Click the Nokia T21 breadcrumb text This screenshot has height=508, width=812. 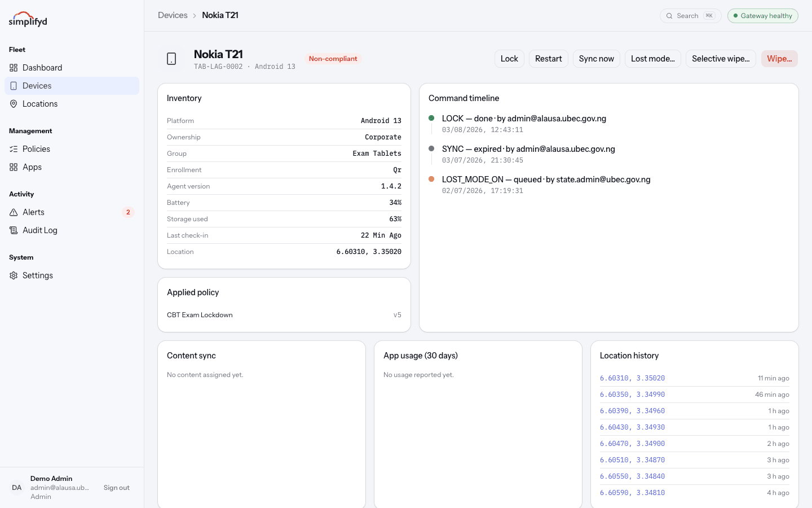220,15
